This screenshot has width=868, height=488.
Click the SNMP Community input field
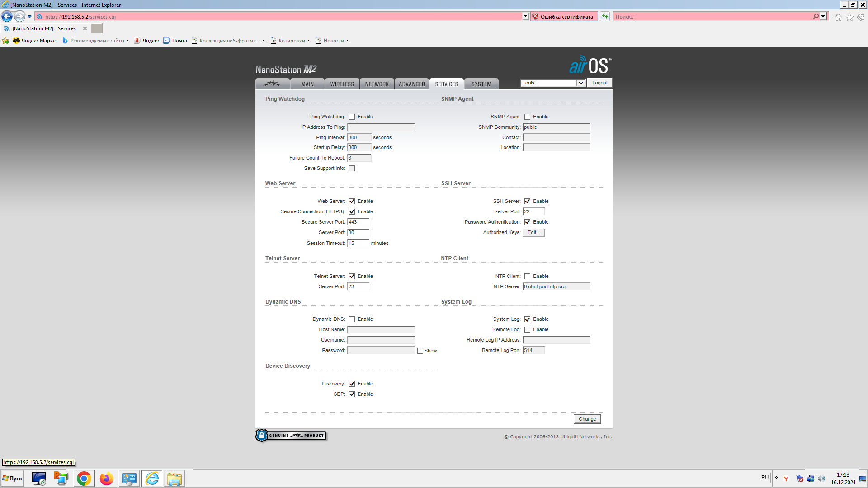tap(556, 127)
